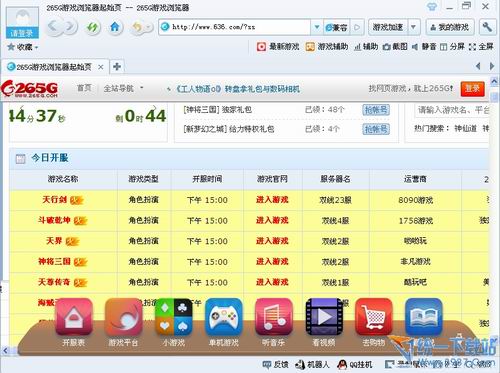Go to the home page icon

click(115, 27)
